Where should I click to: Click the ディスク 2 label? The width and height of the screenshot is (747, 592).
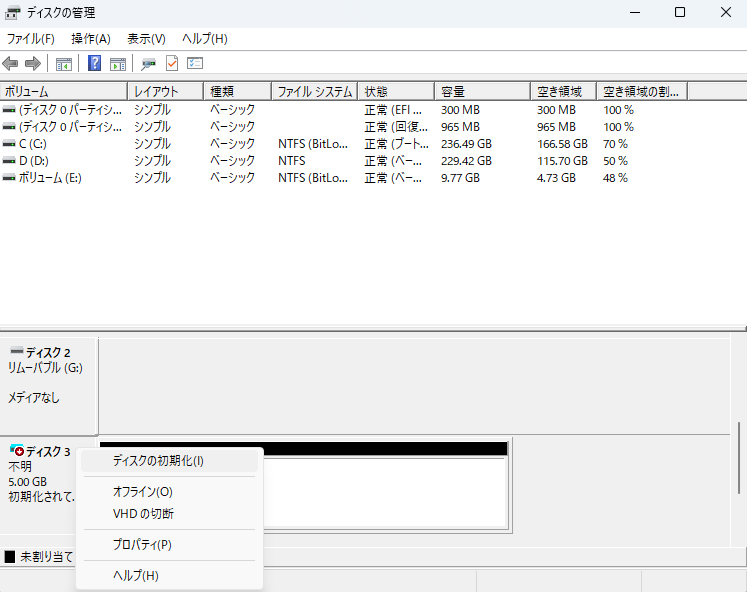(x=48, y=352)
